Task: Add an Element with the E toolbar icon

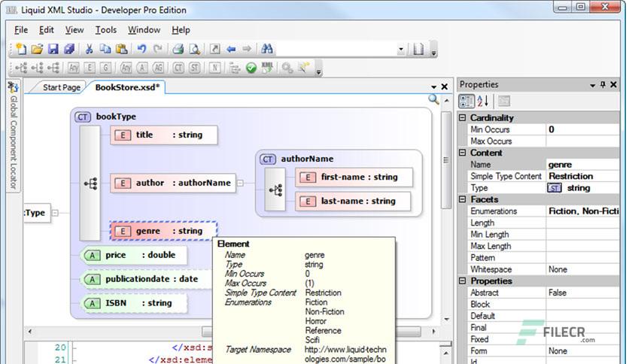Action: pyautogui.click(x=89, y=68)
